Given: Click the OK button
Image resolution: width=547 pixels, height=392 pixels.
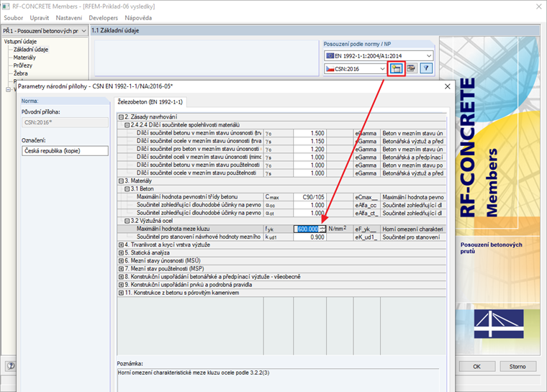Looking at the screenshot, I should point(476,367).
